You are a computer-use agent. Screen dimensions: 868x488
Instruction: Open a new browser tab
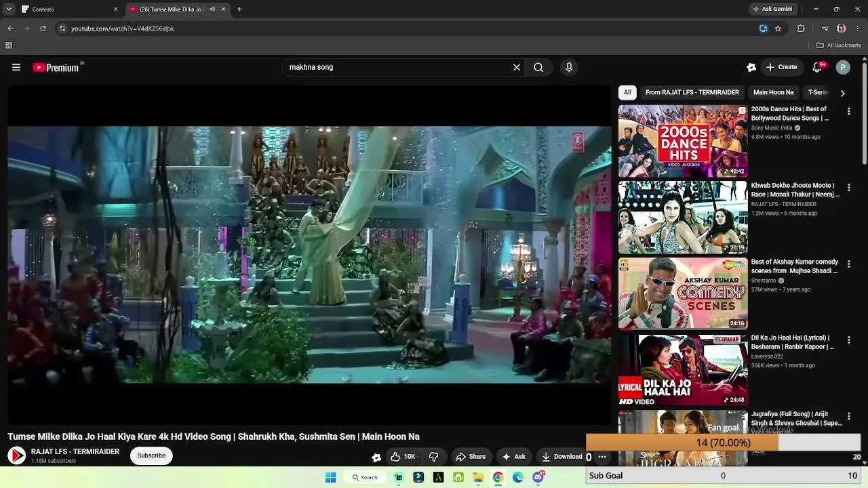(239, 9)
